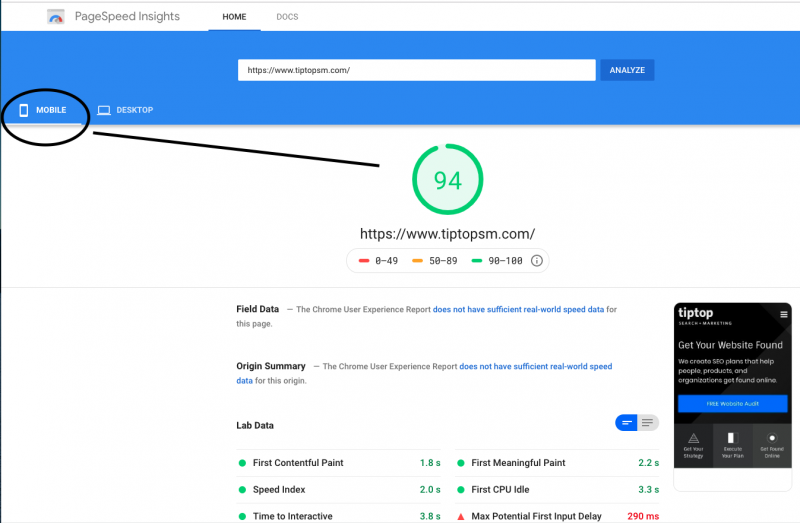Switch Lab Data to expanded list view
Viewport: 800px width, 523px height.
648,422
